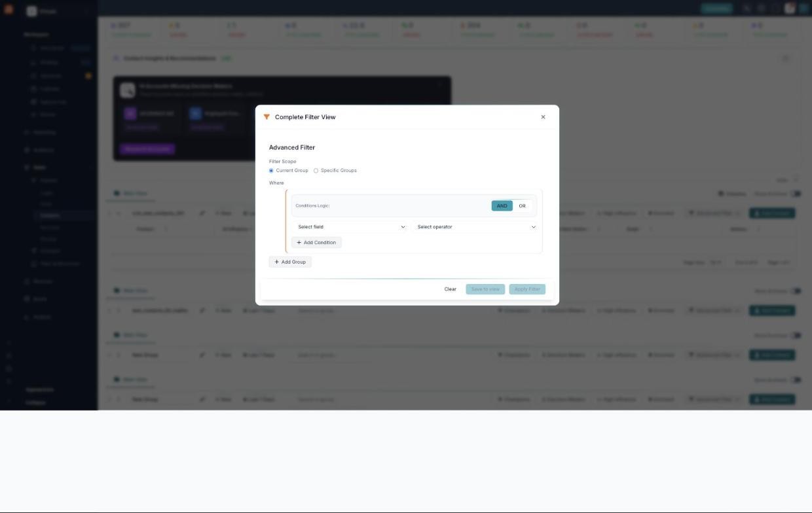Add a new condition to the filter
The width and height of the screenshot is (812, 513).
(316, 243)
